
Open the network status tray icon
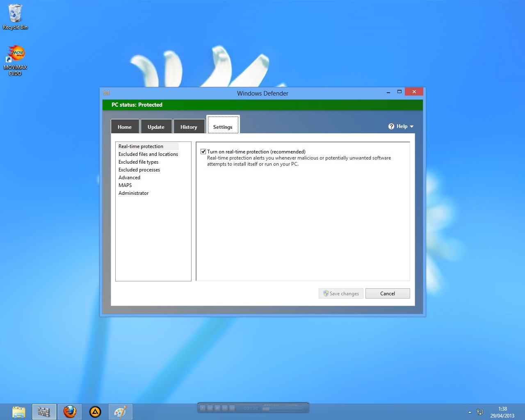tap(480, 412)
